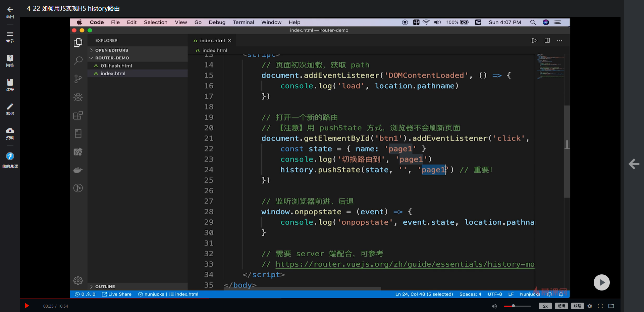Viewport: 644px width, 312px height.
Task: Open the macOS Notification Center list icon
Action: coord(557,22)
